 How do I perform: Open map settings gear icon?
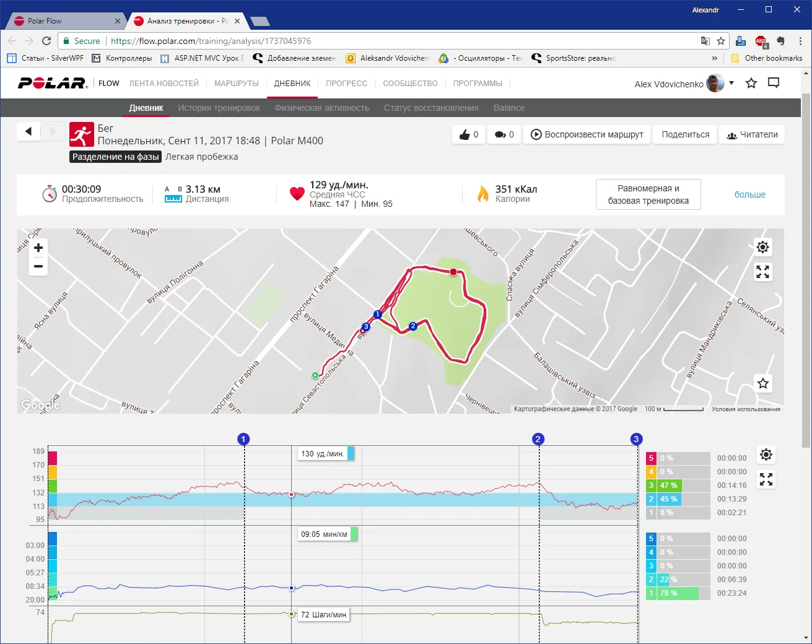762,247
